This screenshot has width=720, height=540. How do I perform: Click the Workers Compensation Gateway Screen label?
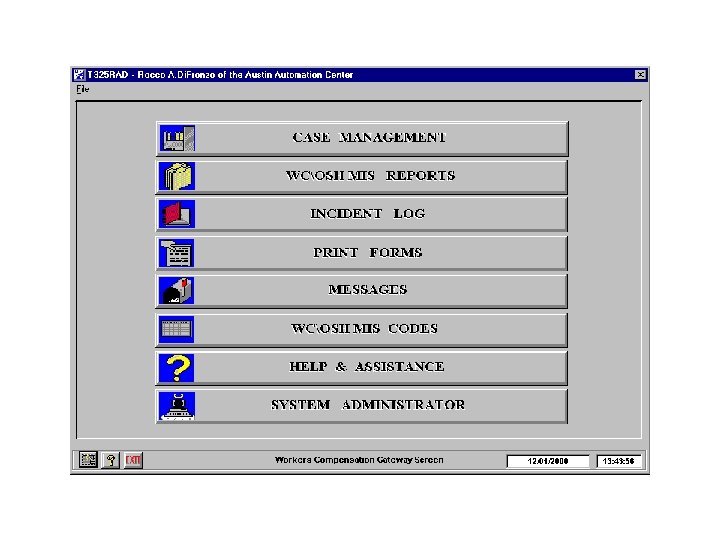pyautogui.click(x=359, y=460)
